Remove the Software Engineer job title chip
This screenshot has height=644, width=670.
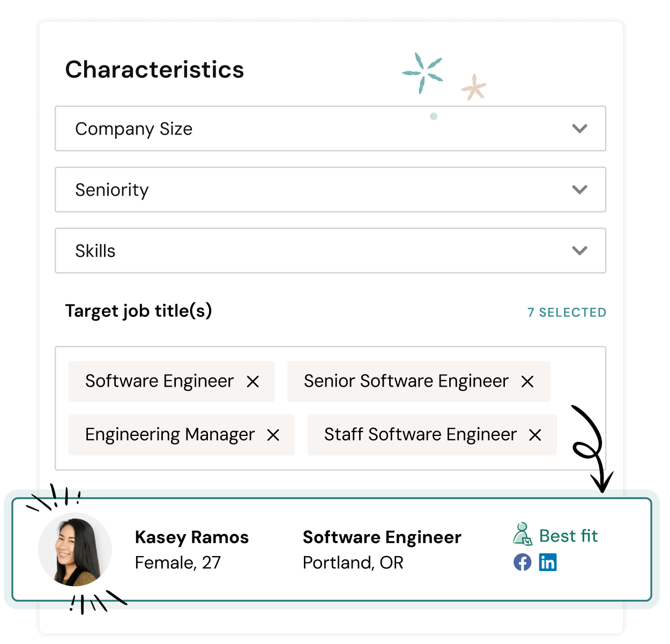click(254, 381)
